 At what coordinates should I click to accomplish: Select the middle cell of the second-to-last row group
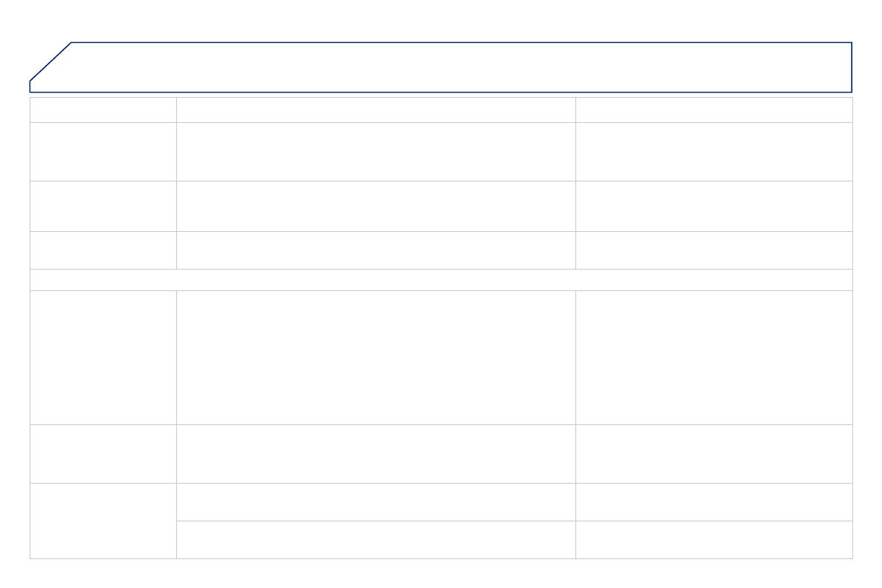point(375,453)
